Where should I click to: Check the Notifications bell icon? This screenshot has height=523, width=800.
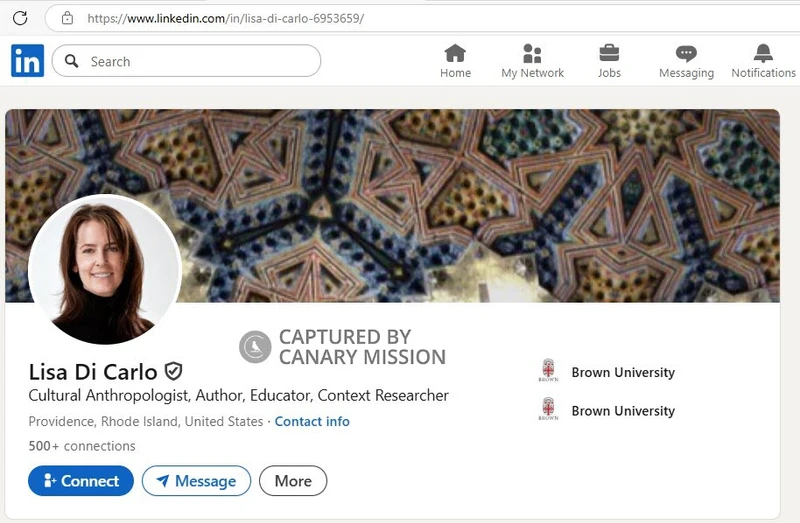[x=763, y=53]
